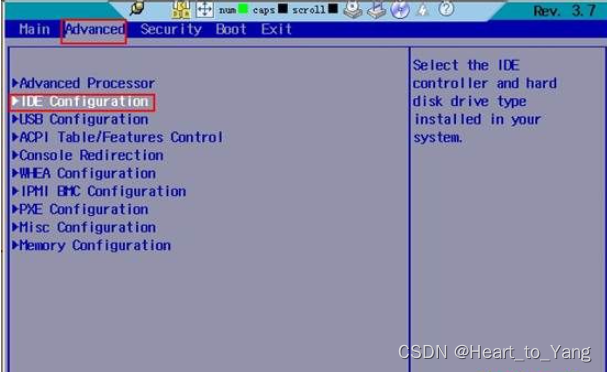Click the yellow pin icon in toolbar
Screen dimensions: 607x372
(137, 8)
